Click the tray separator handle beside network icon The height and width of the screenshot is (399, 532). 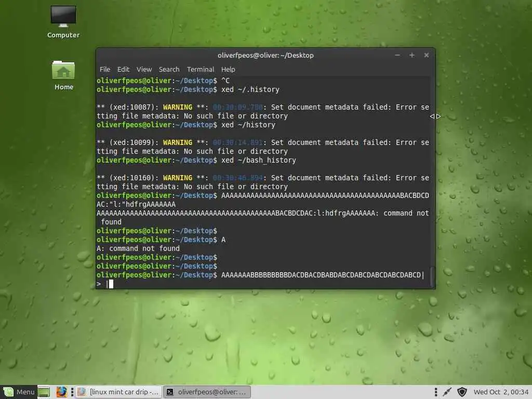tap(436, 392)
